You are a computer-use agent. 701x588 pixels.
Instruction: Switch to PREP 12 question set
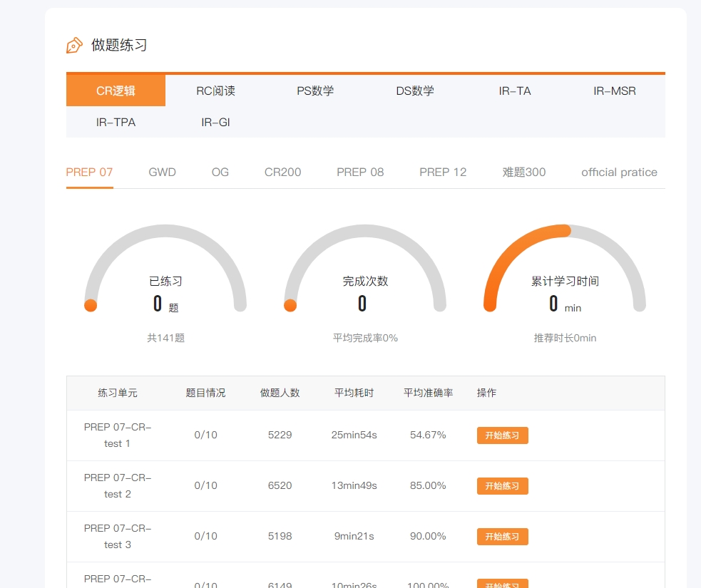[443, 172]
